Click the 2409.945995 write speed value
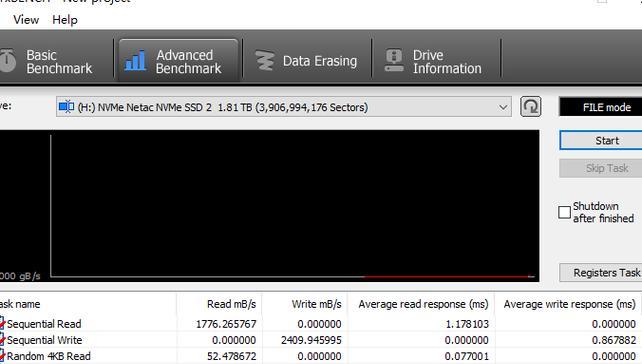 coord(311,340)
